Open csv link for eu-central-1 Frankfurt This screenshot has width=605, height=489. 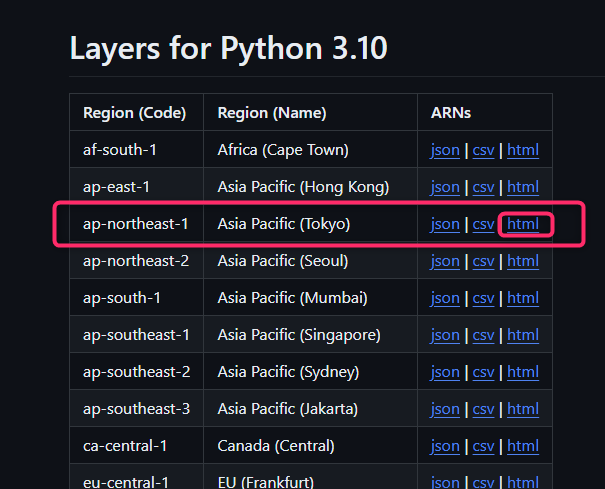(x=483, y=482)
